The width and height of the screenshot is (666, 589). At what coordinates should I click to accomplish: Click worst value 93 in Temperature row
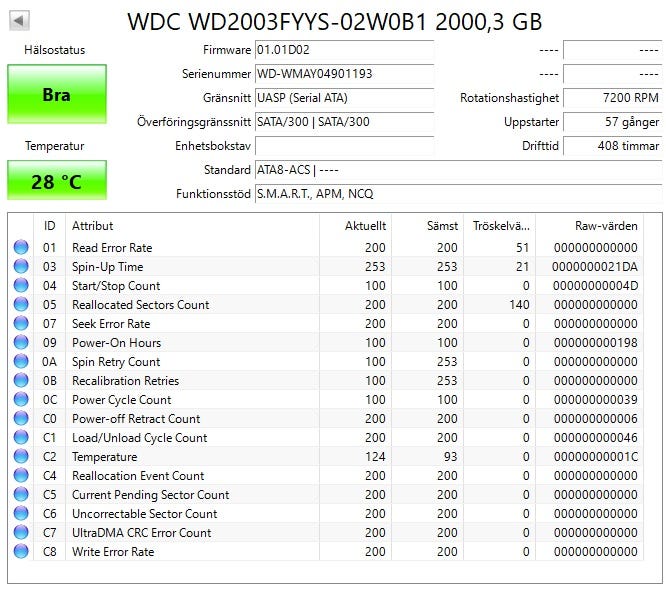(451, 457)
